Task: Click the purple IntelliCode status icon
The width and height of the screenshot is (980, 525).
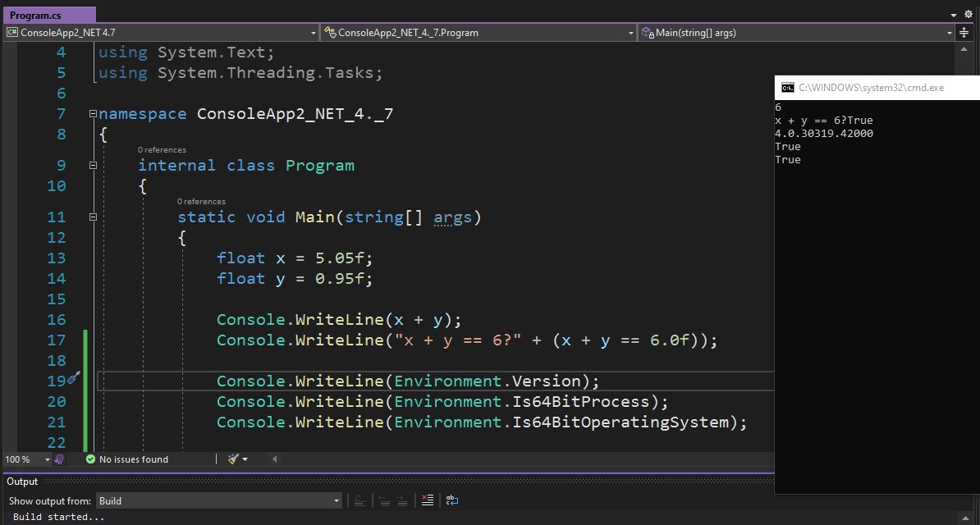Action: 59,459
